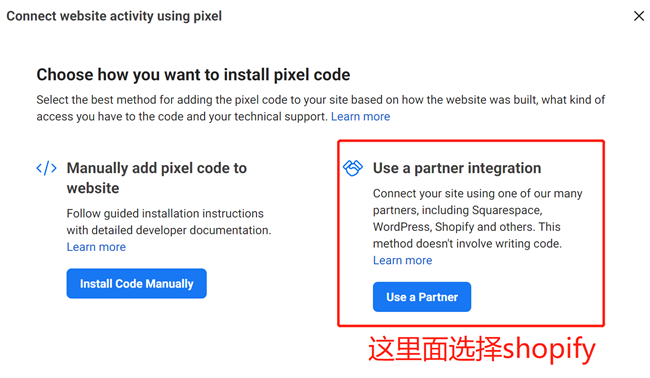Click the Select the best method paragraph
Screen dimensions: 650x378
320,108
